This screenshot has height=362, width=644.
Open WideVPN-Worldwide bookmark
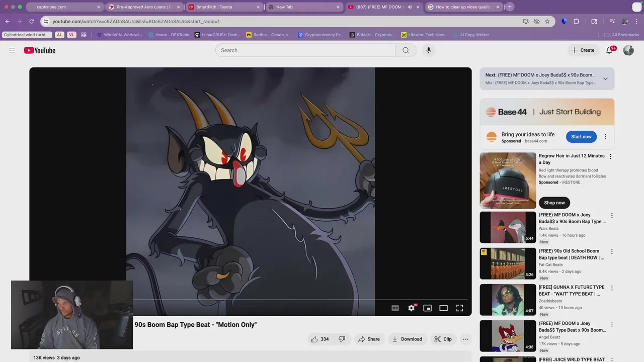[x=119, y=35]
